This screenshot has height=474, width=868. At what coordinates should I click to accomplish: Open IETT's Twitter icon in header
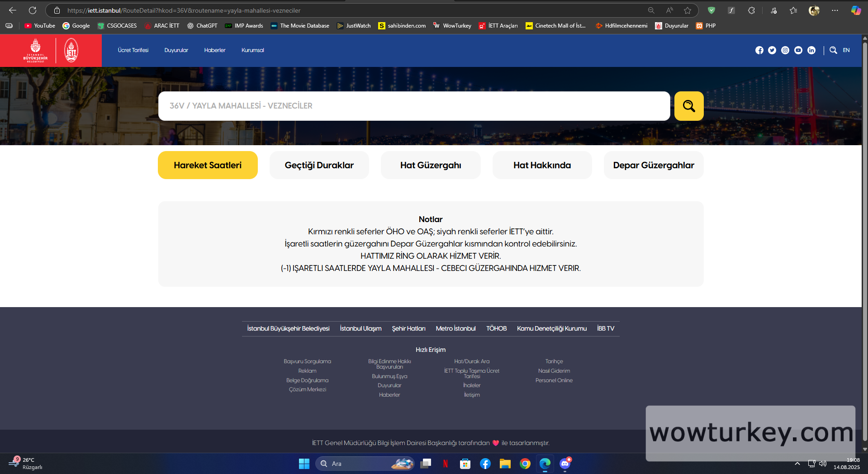tap(772, 50)
